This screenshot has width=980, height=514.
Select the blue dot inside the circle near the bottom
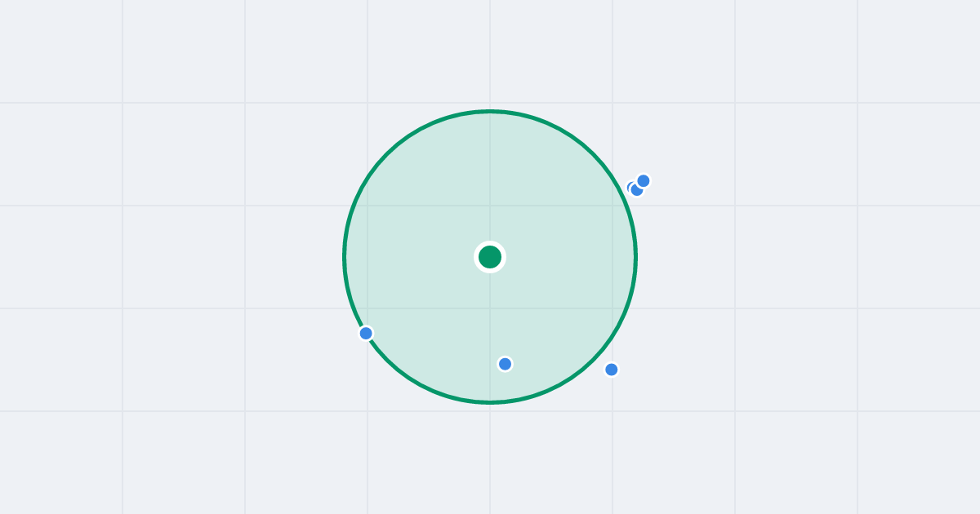tap(506, 364)
